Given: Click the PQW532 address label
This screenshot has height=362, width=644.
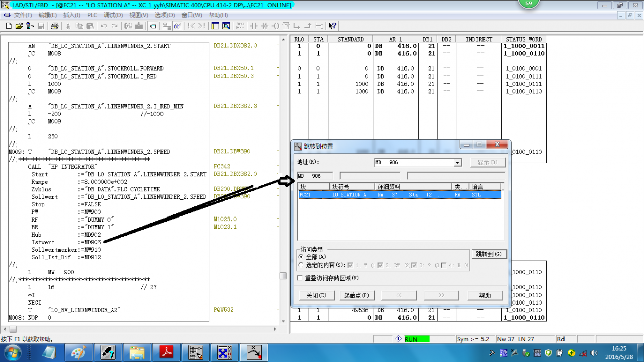Looking at the screenshot, I should click(224, 310).
